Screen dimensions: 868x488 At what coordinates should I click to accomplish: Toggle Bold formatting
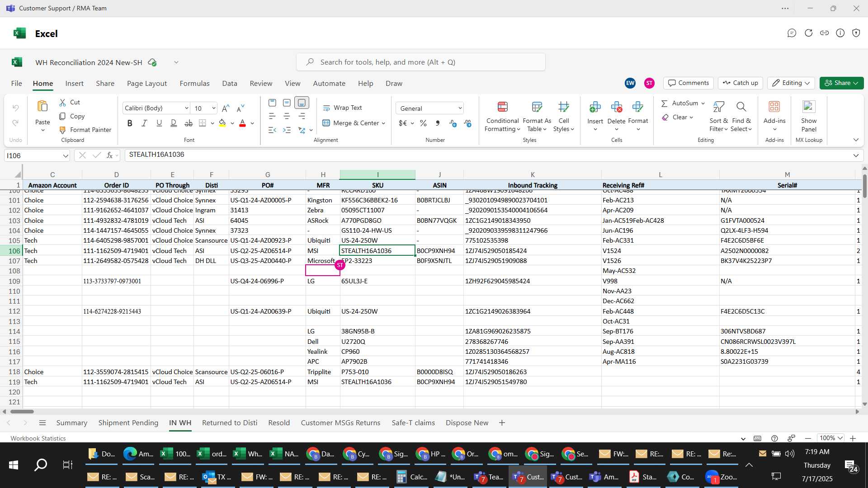pos(130,123)
